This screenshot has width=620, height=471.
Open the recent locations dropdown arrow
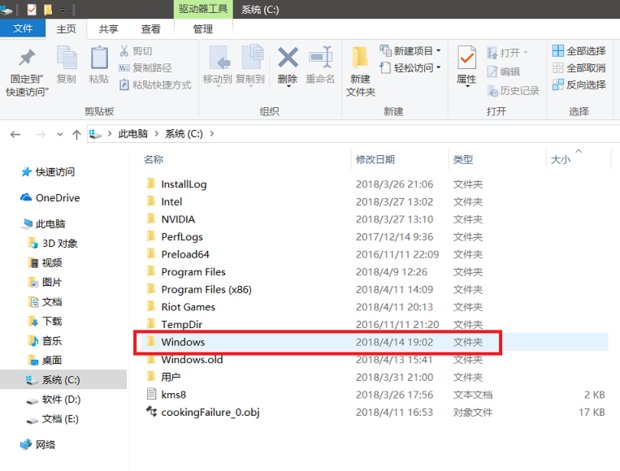pos(60,134)
